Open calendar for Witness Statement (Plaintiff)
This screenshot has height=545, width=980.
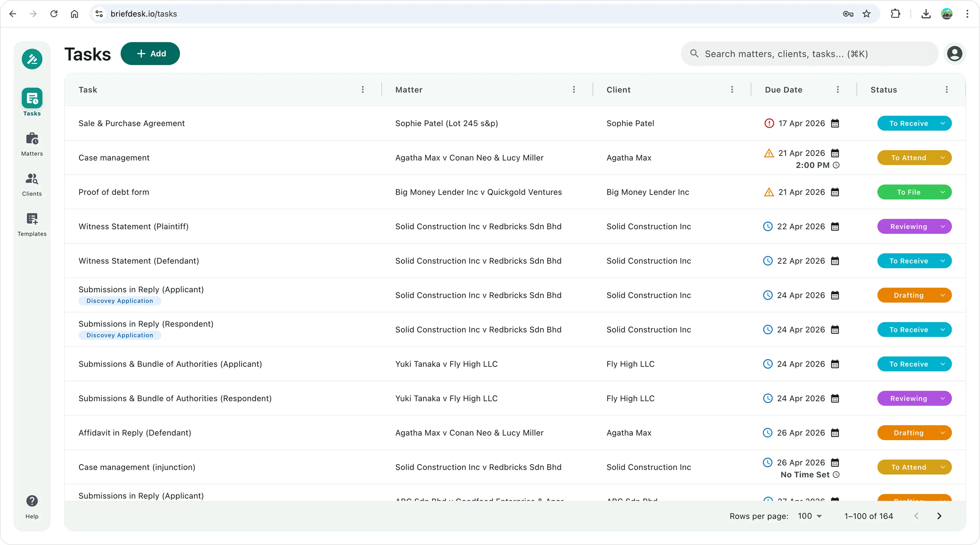835,226
